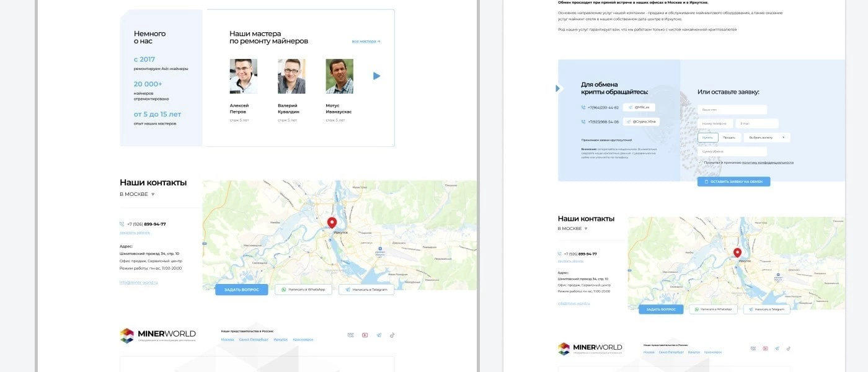Select 'Санкт-Петербург' link in left footer
Viewport: 868px width, 372px height.
pos(254,340)
